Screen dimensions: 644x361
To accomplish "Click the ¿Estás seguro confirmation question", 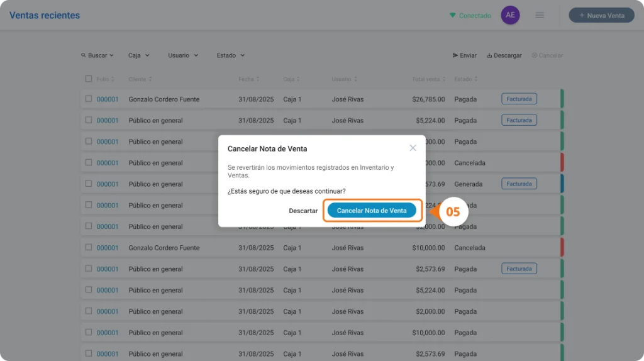I will tap(287, 191).
